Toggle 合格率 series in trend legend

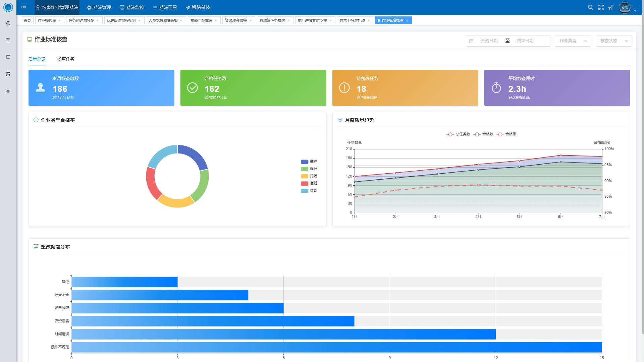click(x=511, y=134)
